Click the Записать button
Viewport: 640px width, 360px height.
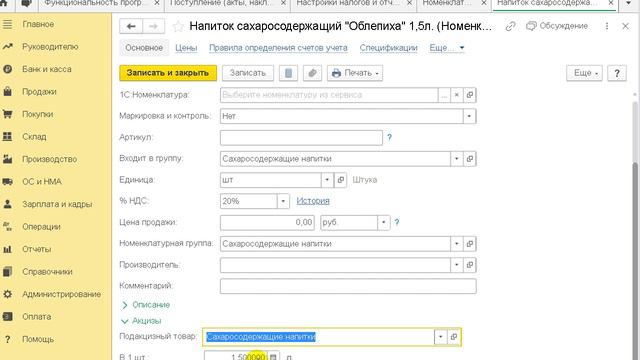(x=248, y=73)
